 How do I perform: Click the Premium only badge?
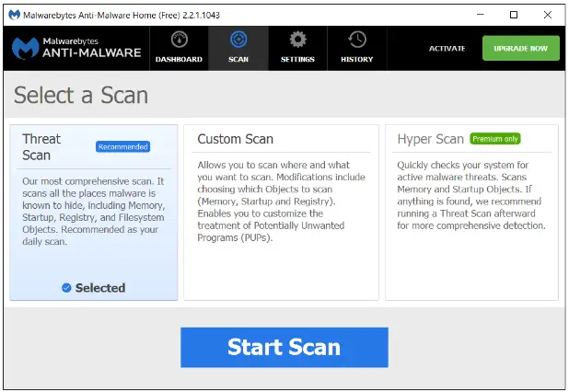495,139
